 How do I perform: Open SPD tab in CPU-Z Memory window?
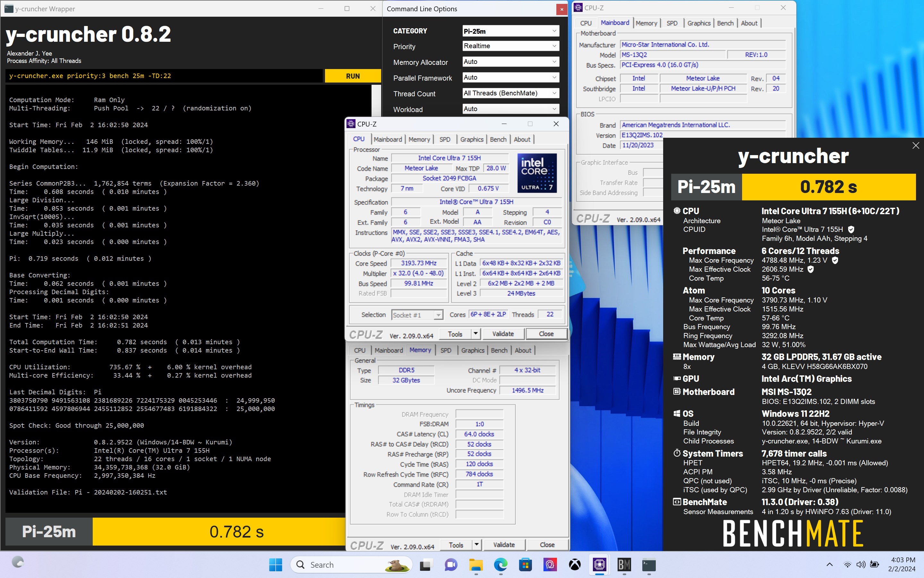[x=446, y=351]
